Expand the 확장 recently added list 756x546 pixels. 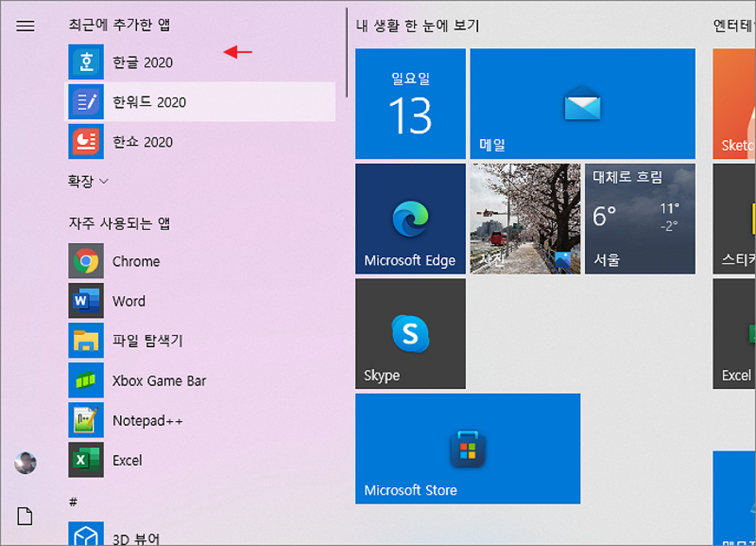(x=88, y=181)
